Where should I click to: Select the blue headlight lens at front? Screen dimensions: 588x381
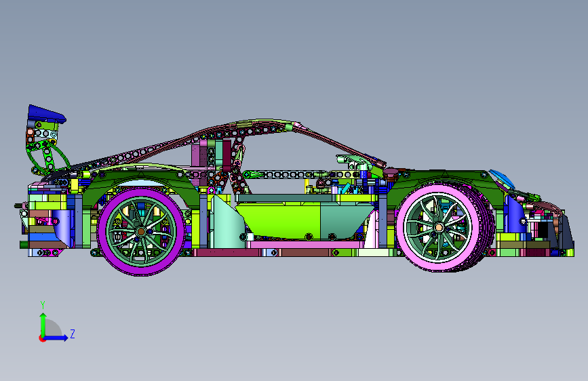(x=502, y=178)
